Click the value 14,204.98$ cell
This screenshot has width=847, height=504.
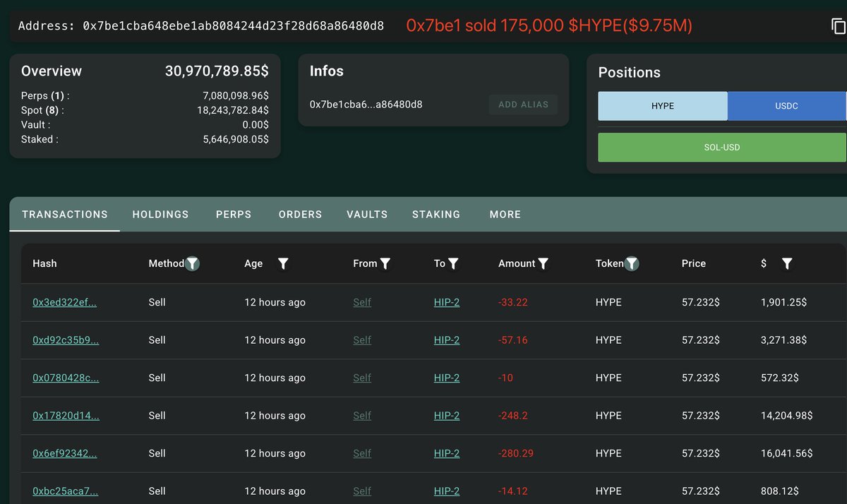point(787,416)
